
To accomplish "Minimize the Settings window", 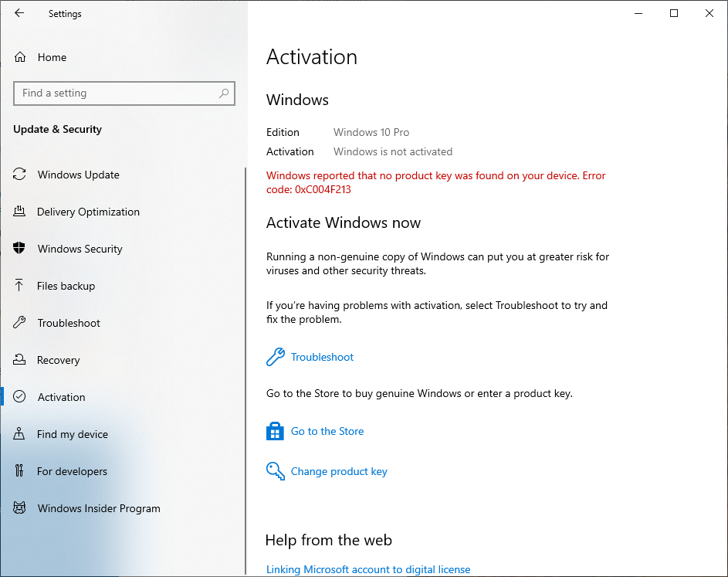I will pyautogui.click(x=638, y=13).
